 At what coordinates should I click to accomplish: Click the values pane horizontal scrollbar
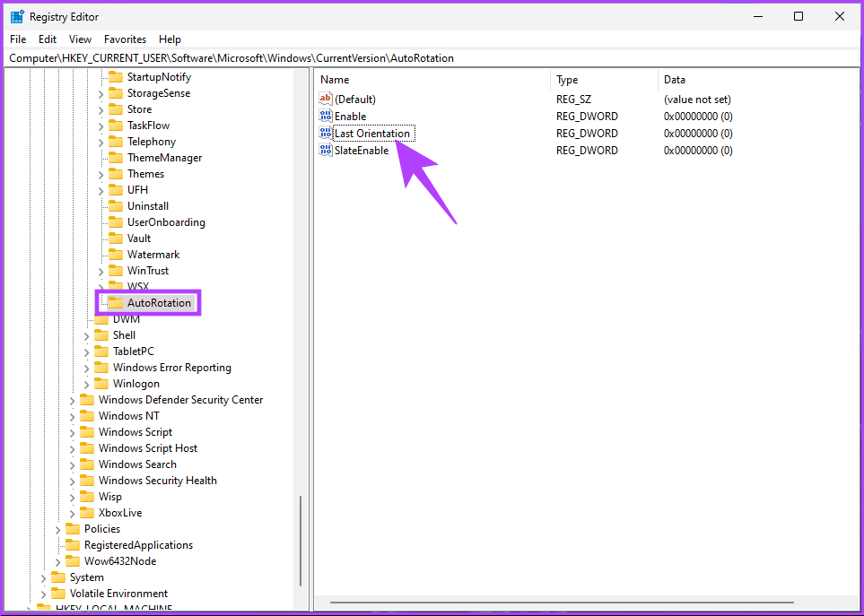coord(562,603)
